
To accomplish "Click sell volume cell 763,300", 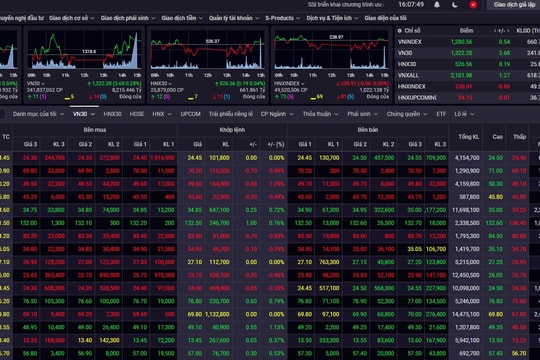I will click(329, 262).
